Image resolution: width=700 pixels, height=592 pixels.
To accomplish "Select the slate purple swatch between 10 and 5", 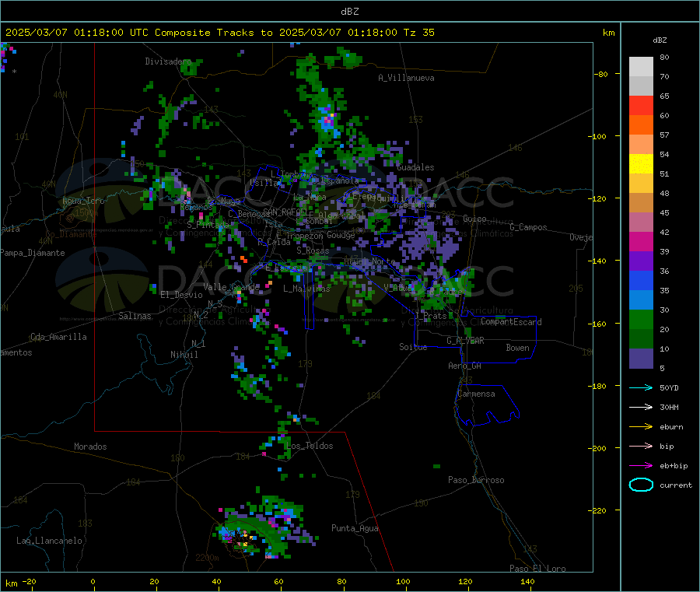I will click(641, 359).
